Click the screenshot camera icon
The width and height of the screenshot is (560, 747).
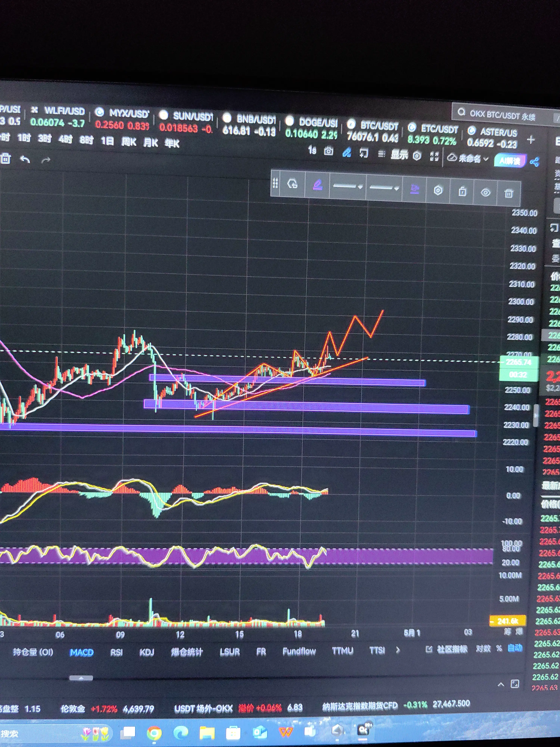click(328, 151)
